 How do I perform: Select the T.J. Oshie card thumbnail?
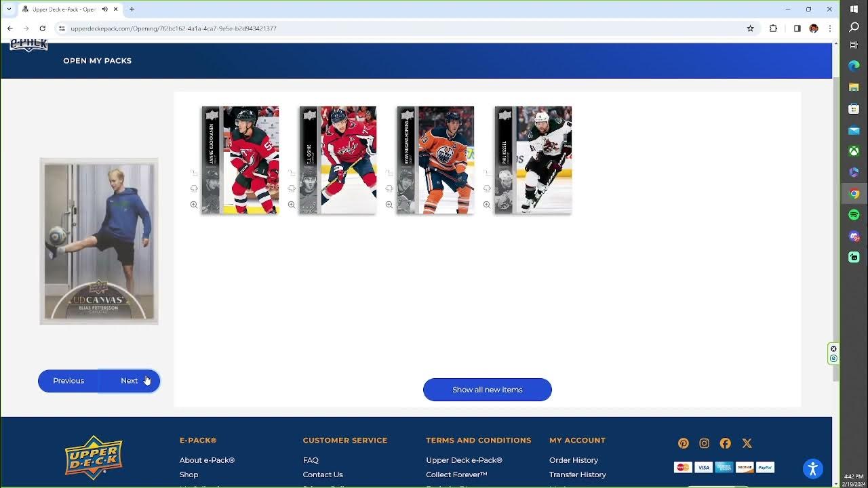(338, 160)
